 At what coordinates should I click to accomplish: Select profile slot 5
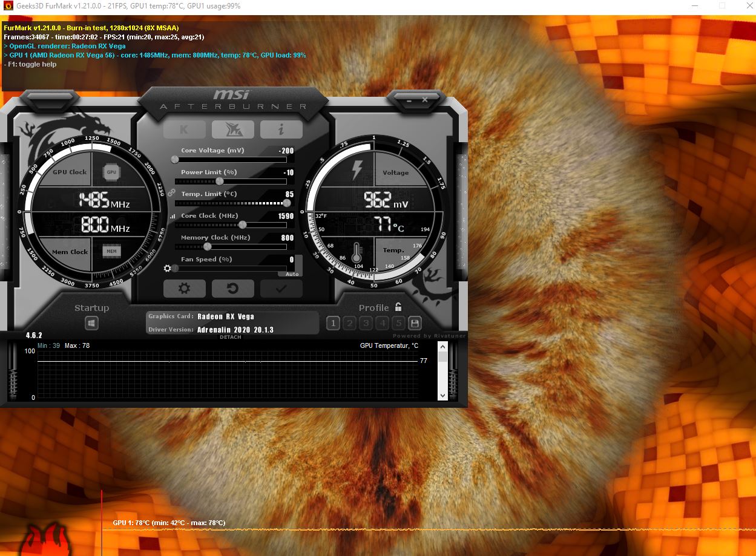point(398,323)
